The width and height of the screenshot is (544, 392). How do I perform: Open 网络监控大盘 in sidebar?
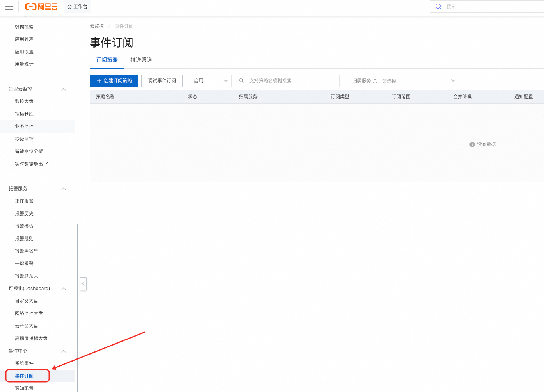29,314
